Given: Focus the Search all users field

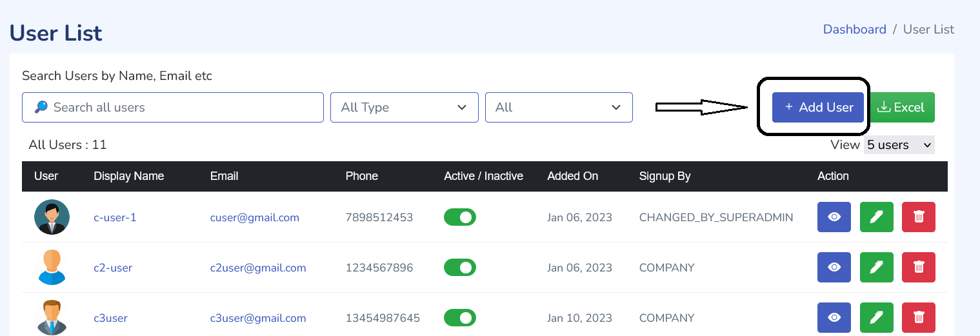Looking at the screenshot, I should tap(173, 108).
